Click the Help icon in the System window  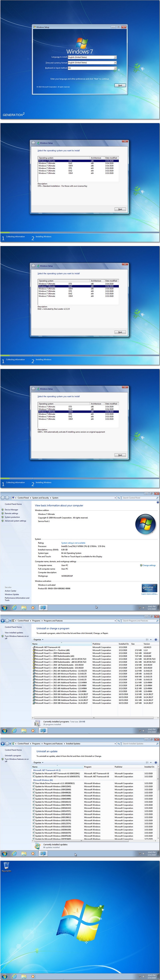(158, 502)
